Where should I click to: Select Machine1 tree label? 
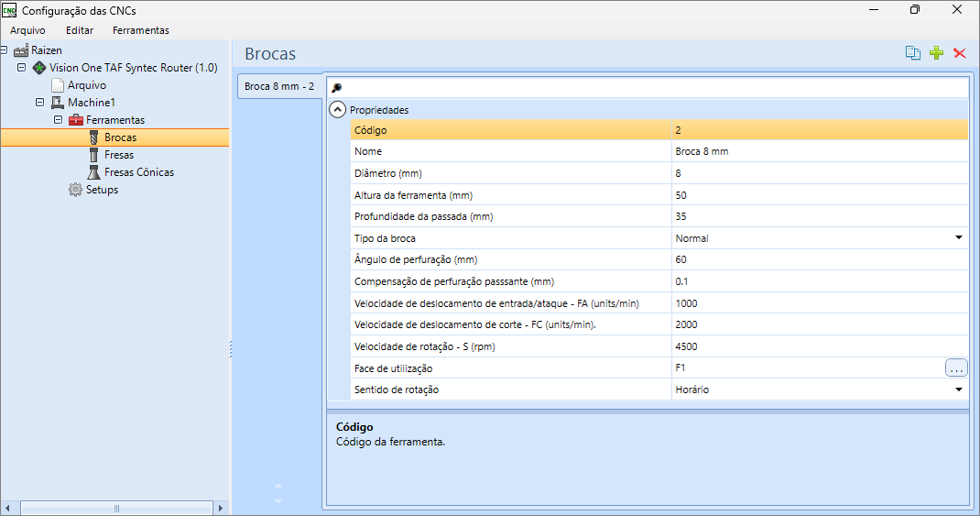click(x=92, y=103)
